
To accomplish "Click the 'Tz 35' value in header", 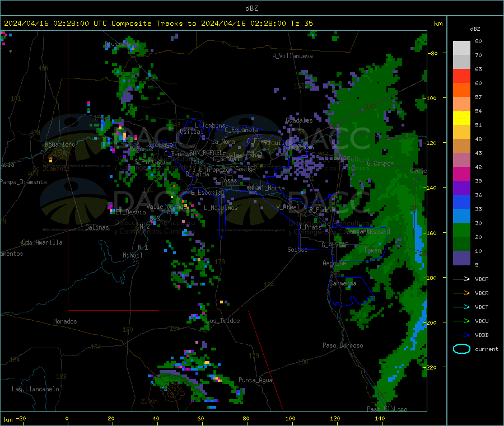I will click(x=301, y=24).
